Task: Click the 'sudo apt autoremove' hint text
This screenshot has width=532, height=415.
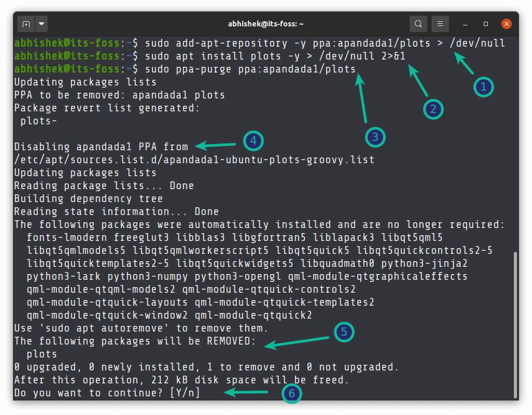Action: coord(104,328)
